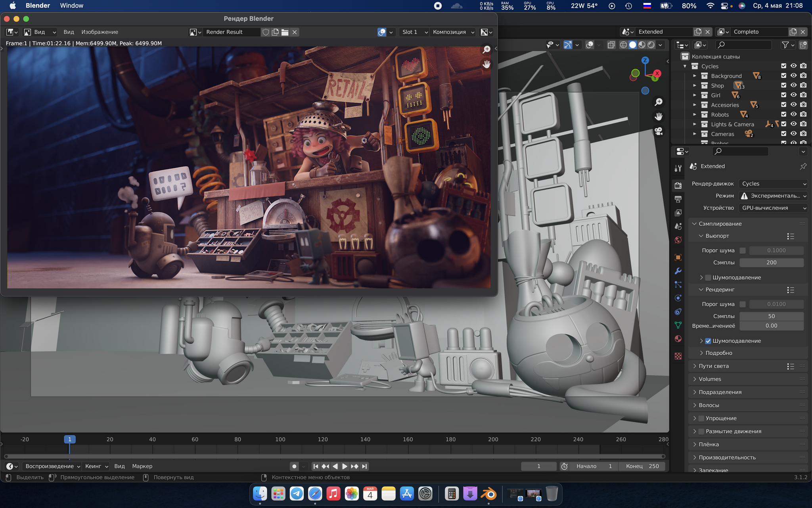The image size is (812, 508).
Task: Click the camera view icon in viewport
Action: (659, 131)
